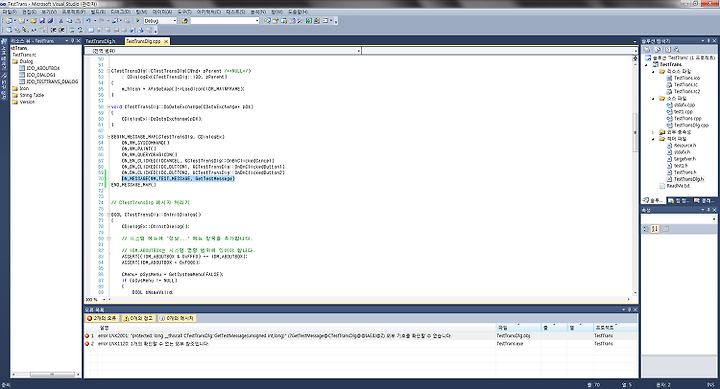Click the red error icon of error LNK1120
Screen dimensions: 720x389
click(x=87, y=344)
